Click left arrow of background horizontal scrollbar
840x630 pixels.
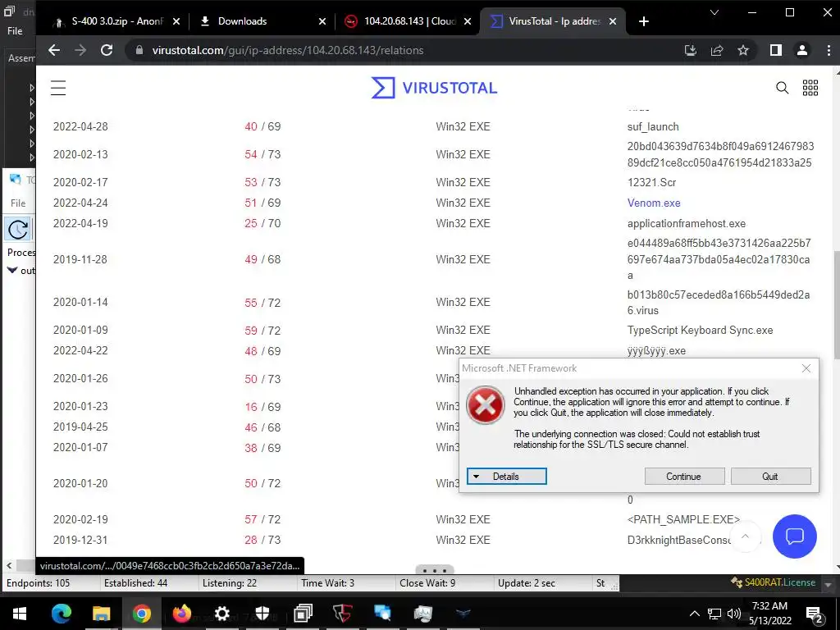click(8, 565)
